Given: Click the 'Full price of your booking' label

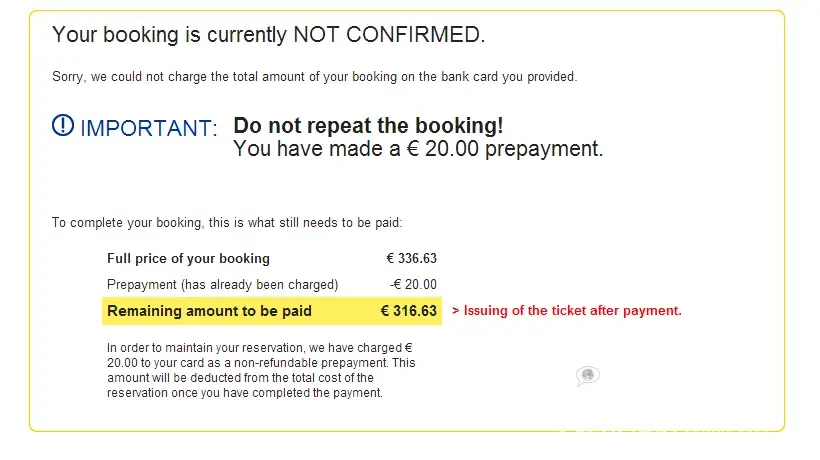Looking at the screenshot, I should 188,259.
